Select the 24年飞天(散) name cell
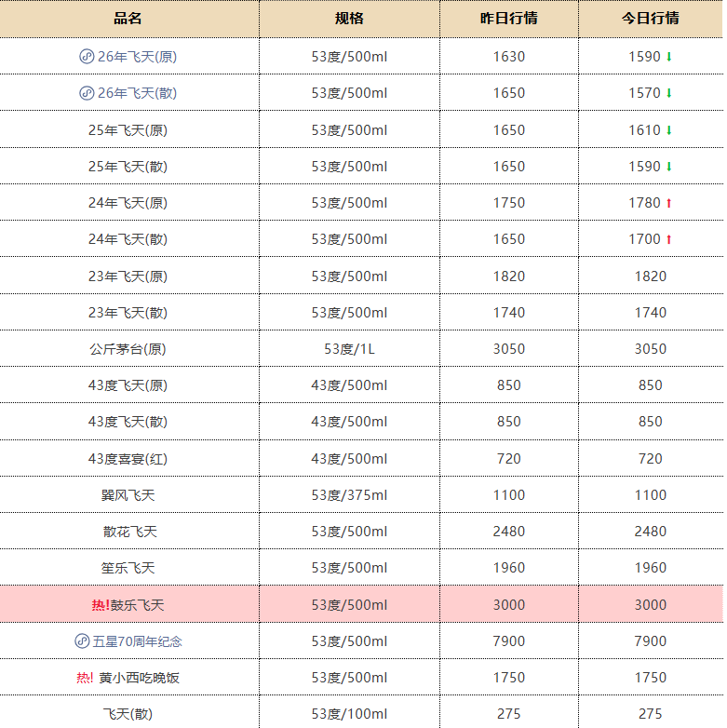727x728 pixels. coord(128,239)
